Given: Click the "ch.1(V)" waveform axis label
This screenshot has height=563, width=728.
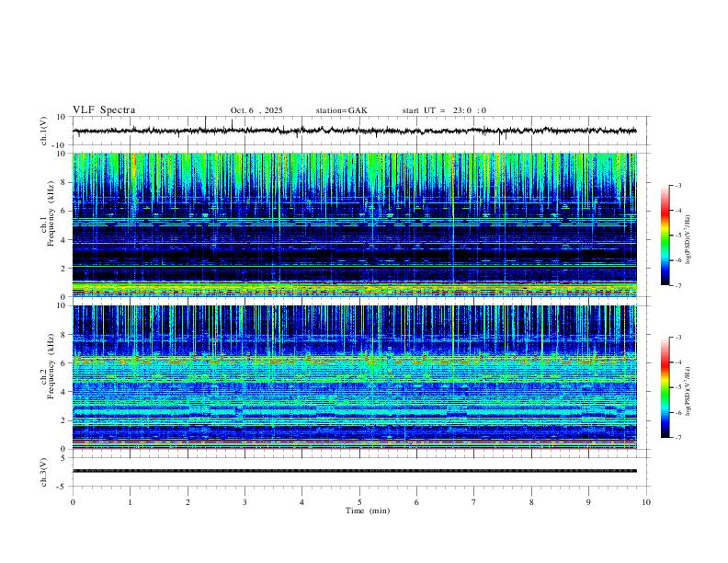Looking at the screenshot, I should tap(44, 131).
